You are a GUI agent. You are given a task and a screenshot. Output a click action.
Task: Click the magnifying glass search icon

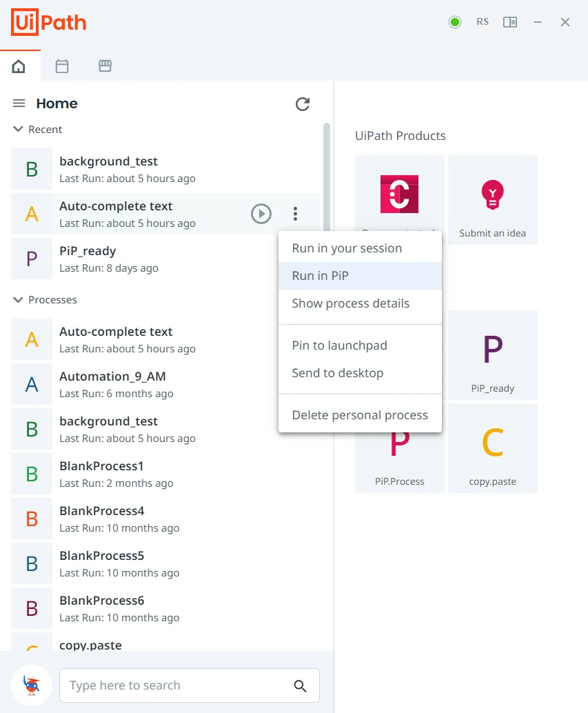(300, 685)
